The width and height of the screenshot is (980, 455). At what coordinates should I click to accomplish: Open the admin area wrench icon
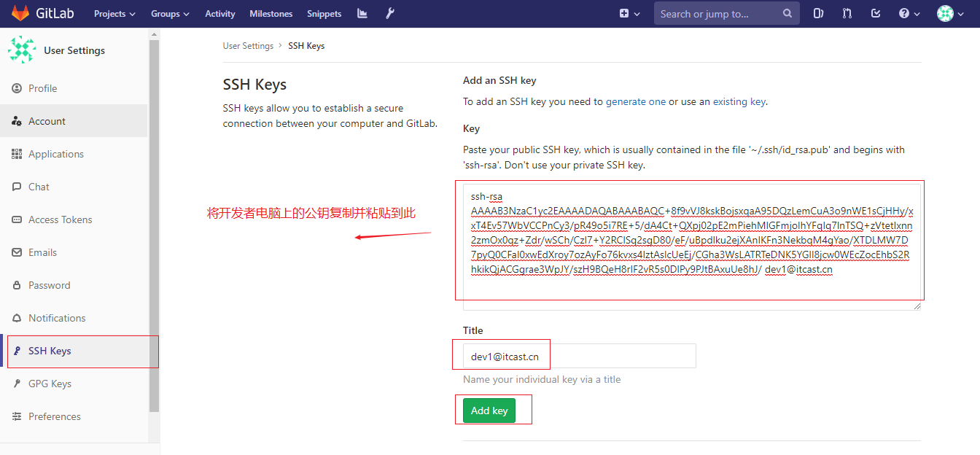pyautogui.click(x=390, y=13)
